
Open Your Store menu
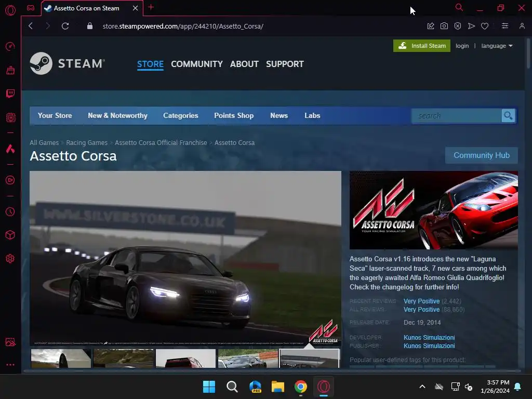(x=55, y=116)
